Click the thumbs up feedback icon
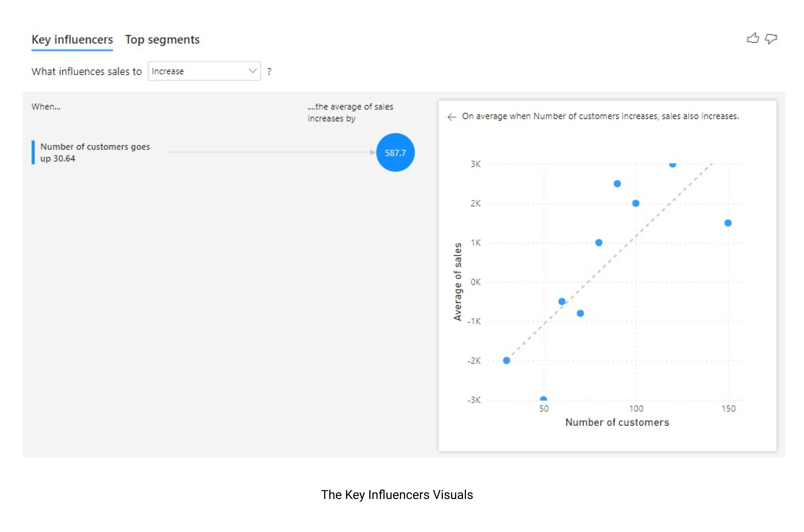The width and height of the screenshot is (804, 532). tap(752, 38)
